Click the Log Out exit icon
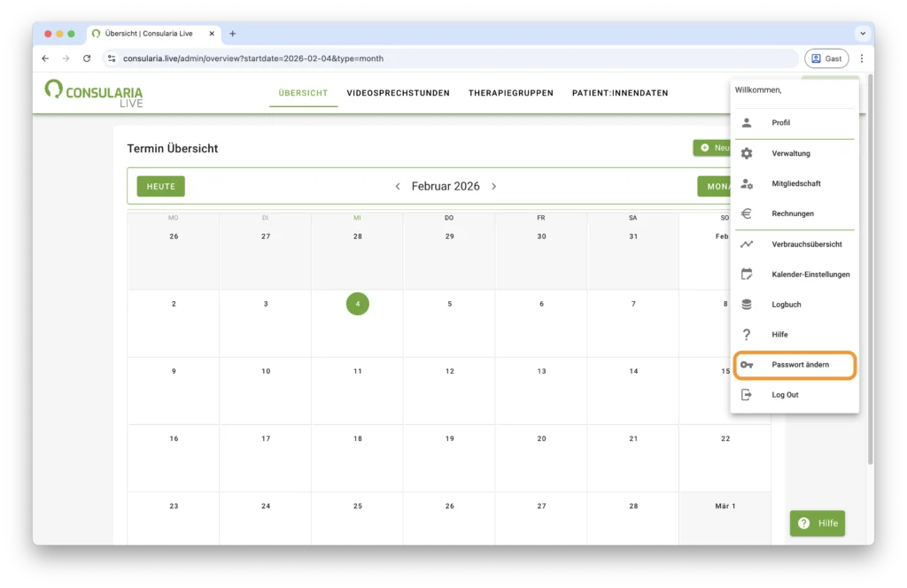The height and width of the screenshot is (588, 907). [747, 395]
